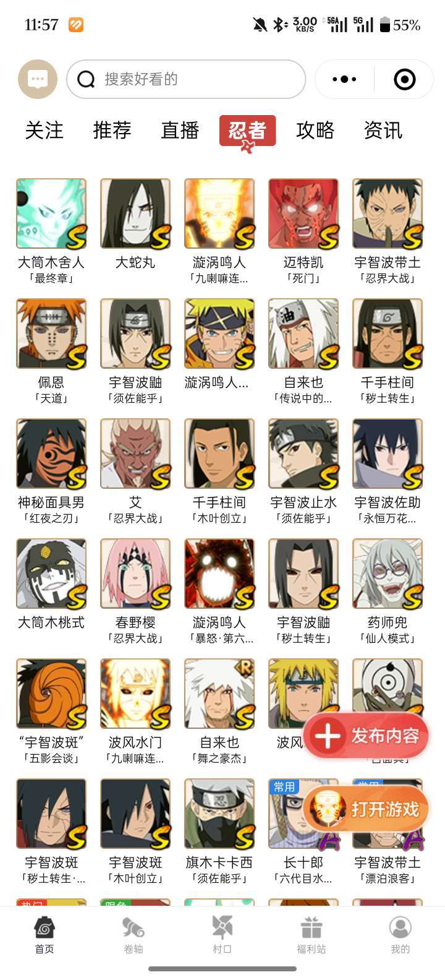Open the 福利站 gift icon
This screenshot has width=445, height=980.
311,927
